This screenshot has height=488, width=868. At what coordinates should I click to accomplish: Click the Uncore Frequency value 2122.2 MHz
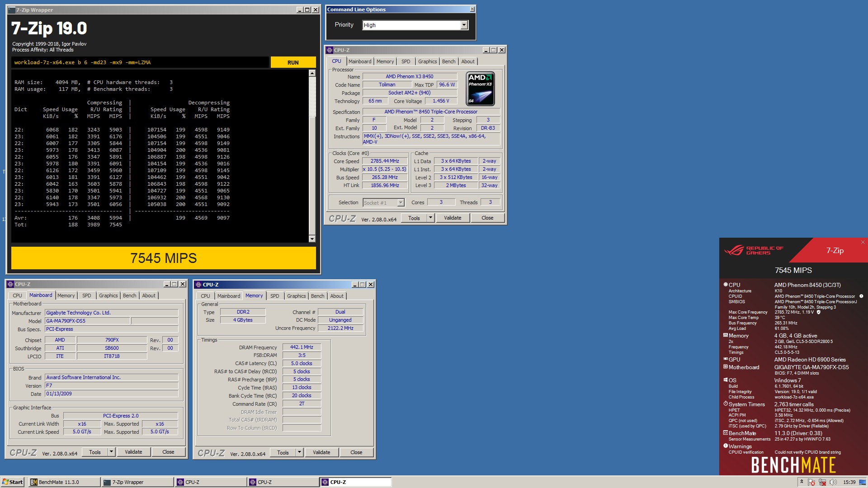[x=340, y=328]
